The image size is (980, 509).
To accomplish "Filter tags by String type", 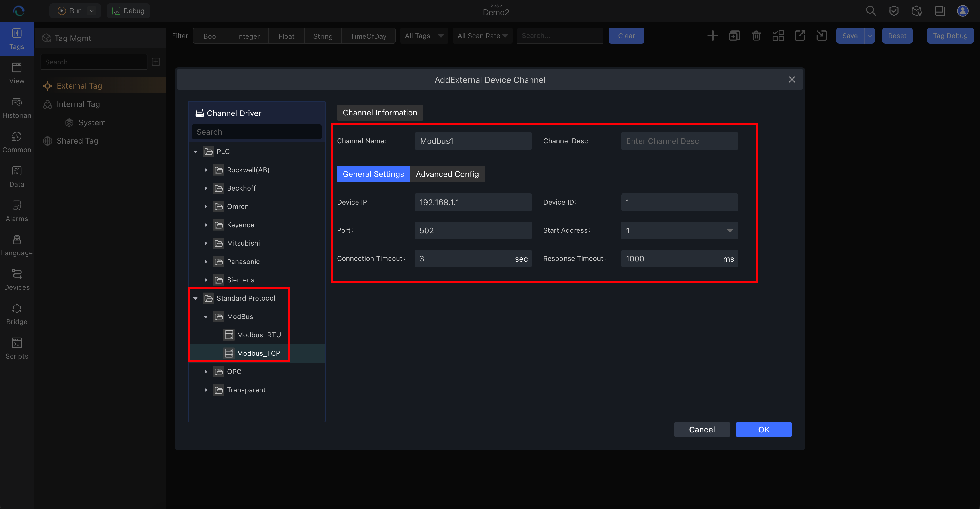I will 323,36.
